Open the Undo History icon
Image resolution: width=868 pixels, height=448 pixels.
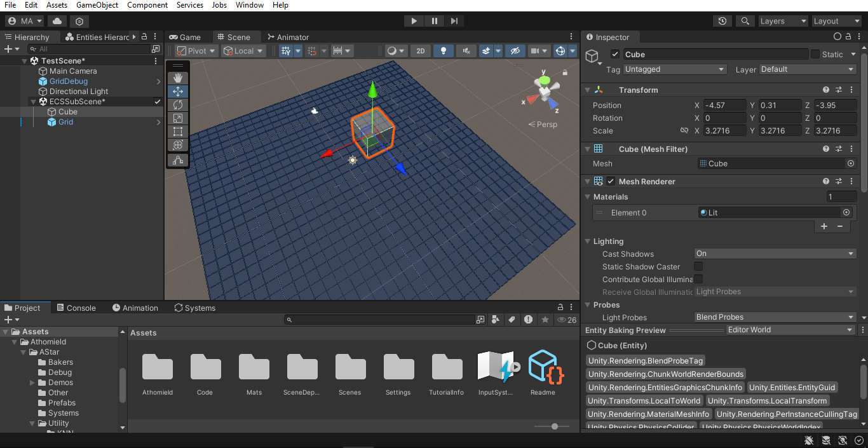tap(722, 21)
